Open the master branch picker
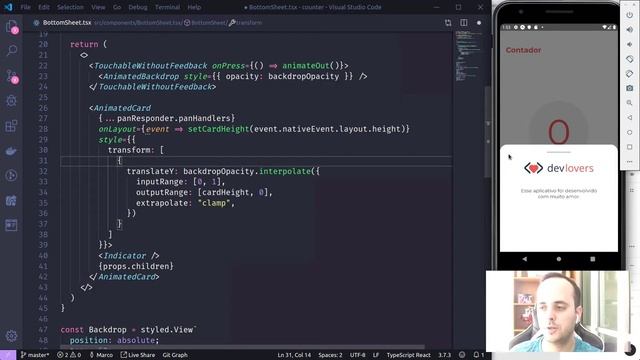The width and height of the screenshot is (640, 360). (x=35, y=355)
